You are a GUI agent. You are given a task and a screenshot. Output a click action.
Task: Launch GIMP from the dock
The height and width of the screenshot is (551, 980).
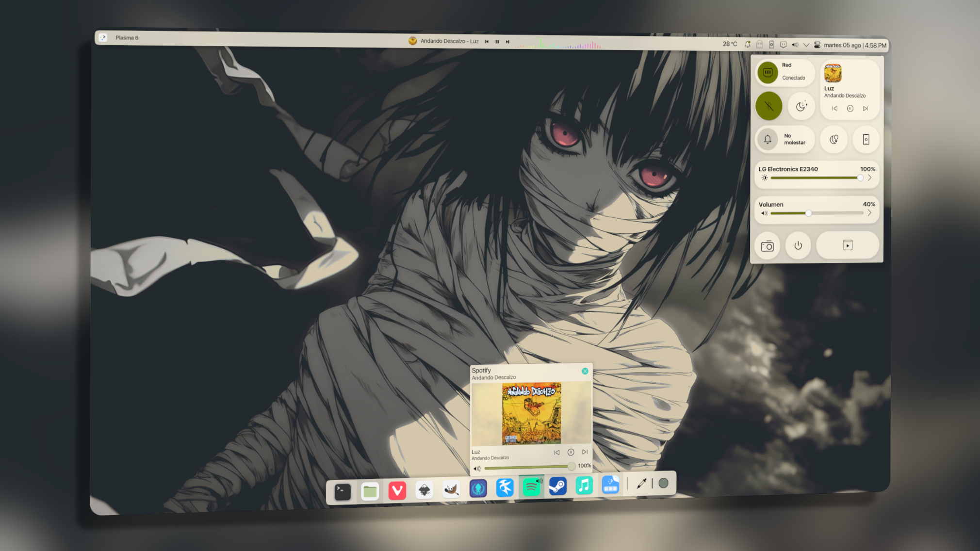(451, 489)
